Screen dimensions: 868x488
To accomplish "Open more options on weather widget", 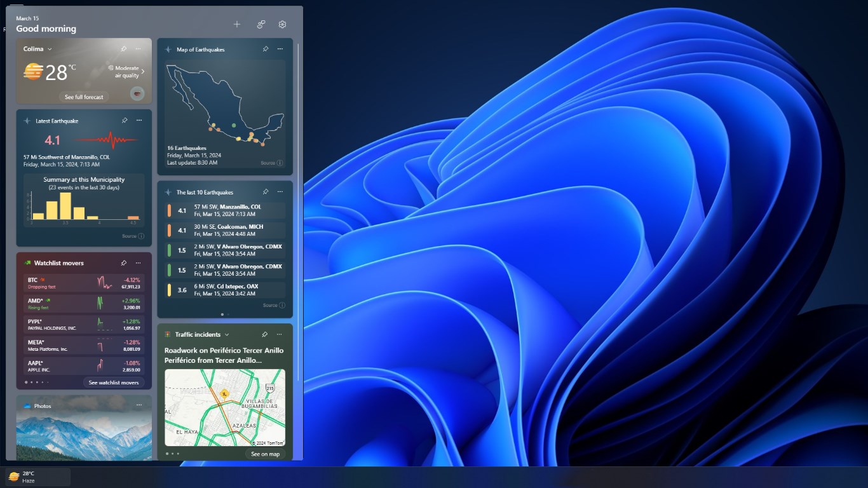I will pyautogui.click(x=139, y=48).
